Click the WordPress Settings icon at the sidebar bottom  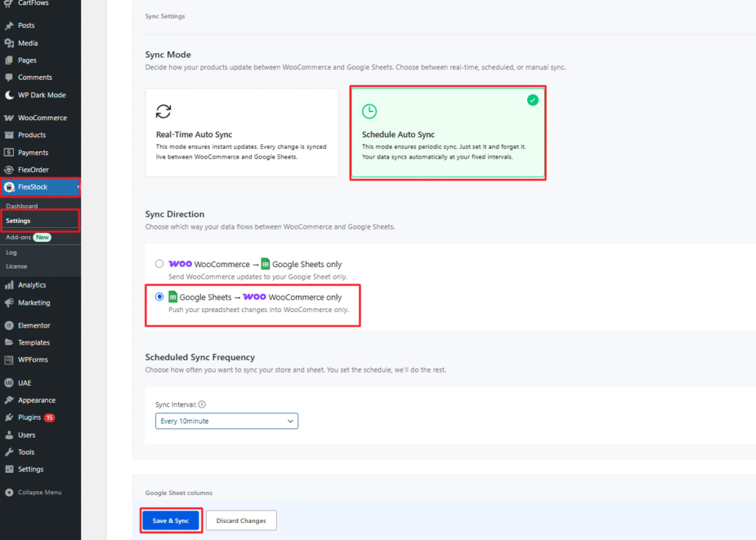pos(9,469)
